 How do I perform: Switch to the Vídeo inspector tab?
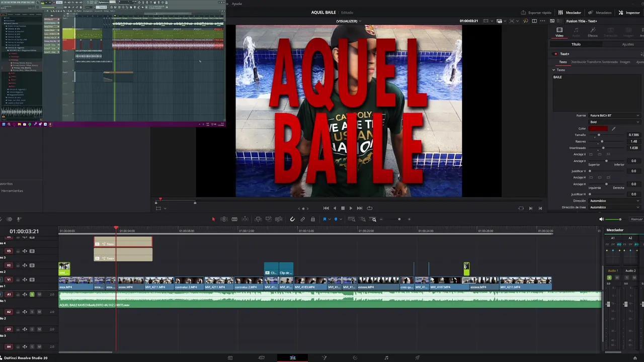559,32
